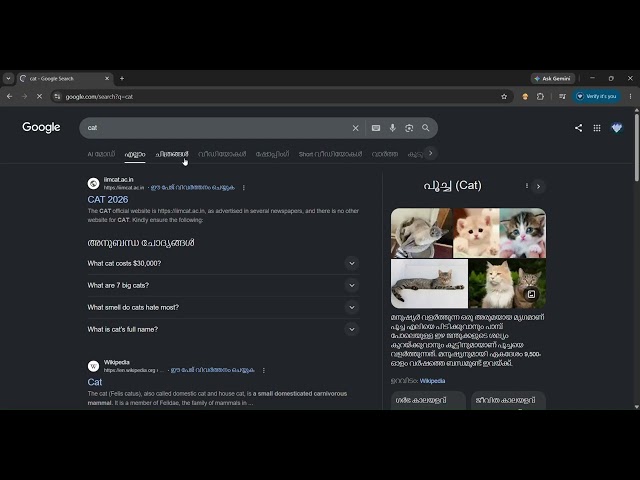640x480 pixels.
Task: Click the address bar URL
Action: point(99,97)
